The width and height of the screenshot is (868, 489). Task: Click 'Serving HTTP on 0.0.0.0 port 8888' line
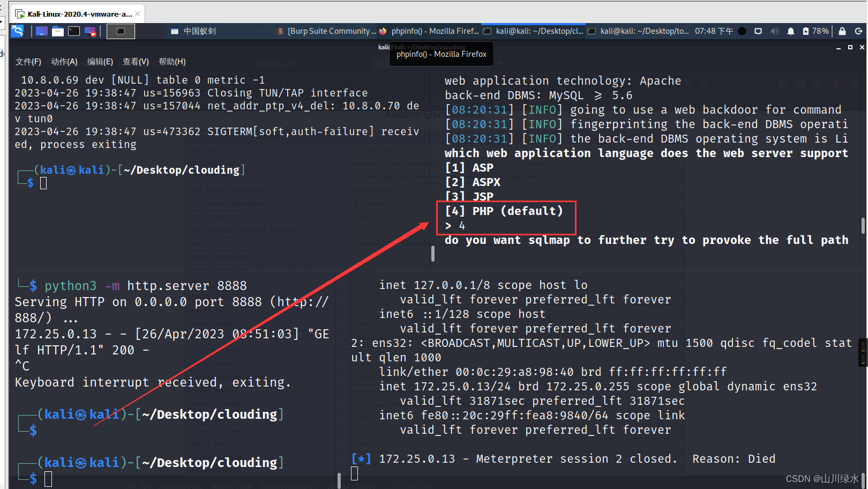pyautogui.click(x=171, y=302)
